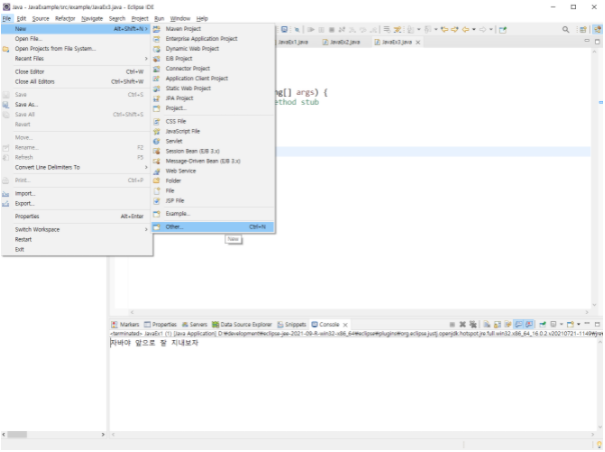
Task: Click the Terminate stop toolbar icon
Action: pyautogui.click(x=331, y=29)
